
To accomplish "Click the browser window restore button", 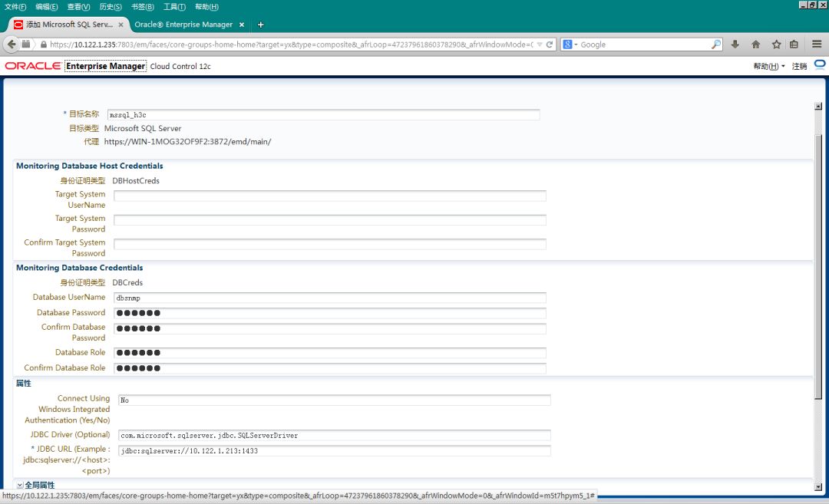I will 813,5.
